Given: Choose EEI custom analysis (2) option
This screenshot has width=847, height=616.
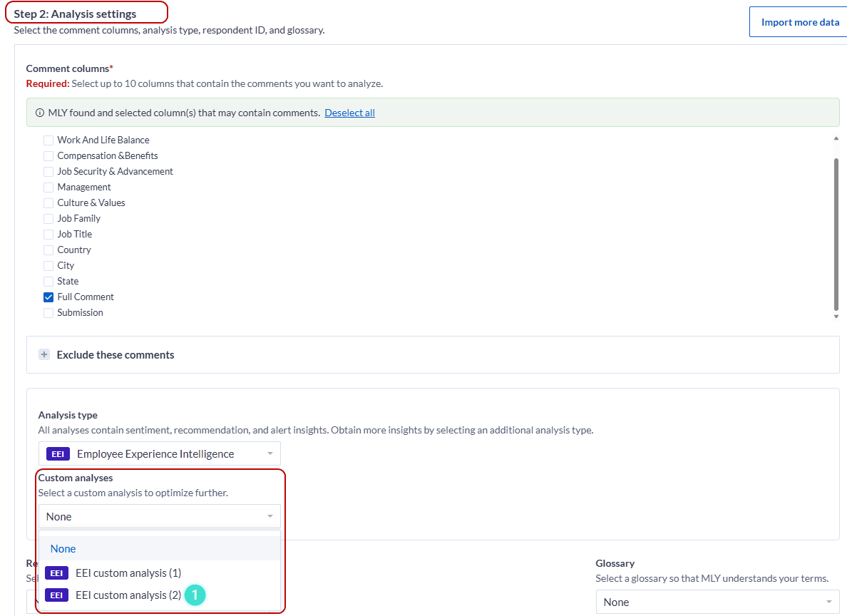Looking at the screenshot, I should coord(160,595).
